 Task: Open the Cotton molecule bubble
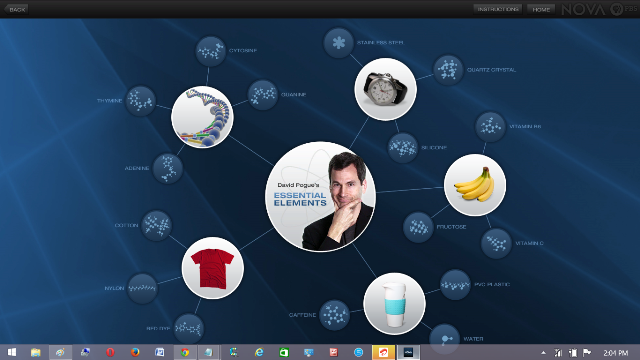[x=156, y=225]
